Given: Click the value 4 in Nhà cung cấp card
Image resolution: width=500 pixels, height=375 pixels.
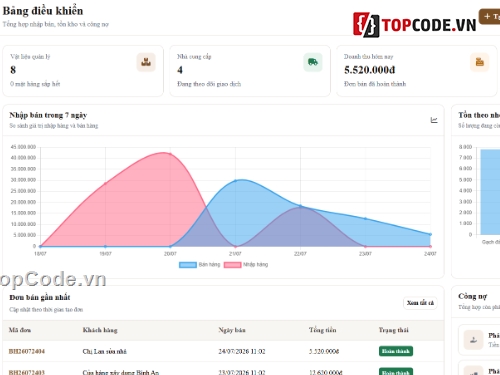Looking at the screenshot, I should [180, 70].
